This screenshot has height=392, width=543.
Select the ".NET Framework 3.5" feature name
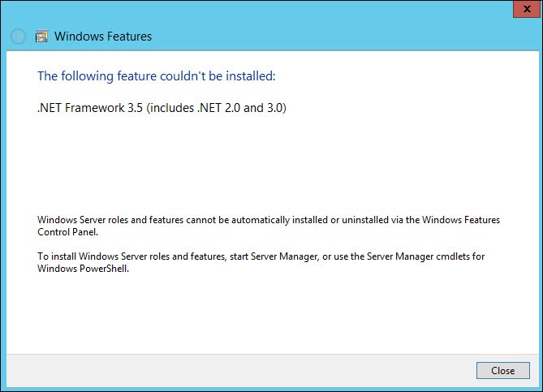(90, 108)
